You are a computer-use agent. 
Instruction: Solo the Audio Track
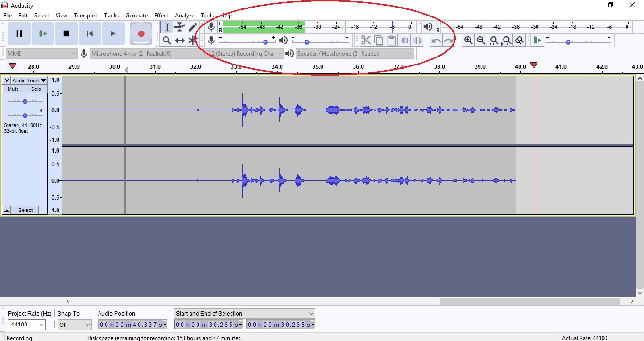pyautogui.click(x=36, y=89)
